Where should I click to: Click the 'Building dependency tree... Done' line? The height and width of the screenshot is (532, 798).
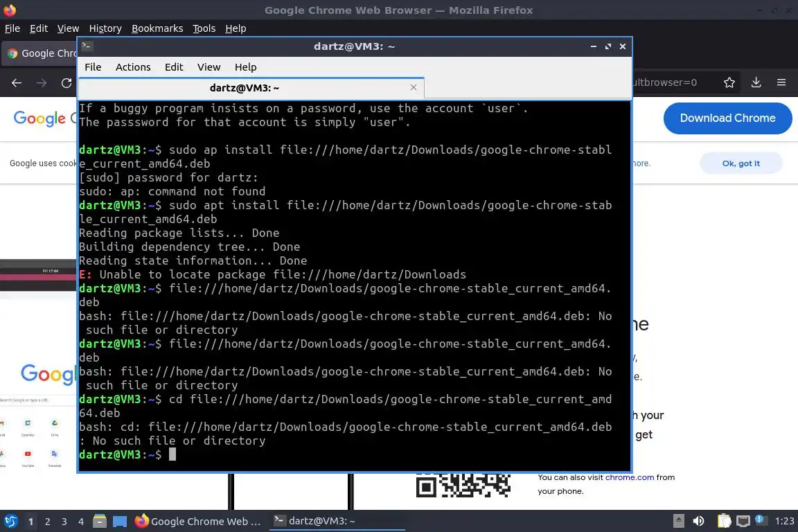[x=189, y=247]
